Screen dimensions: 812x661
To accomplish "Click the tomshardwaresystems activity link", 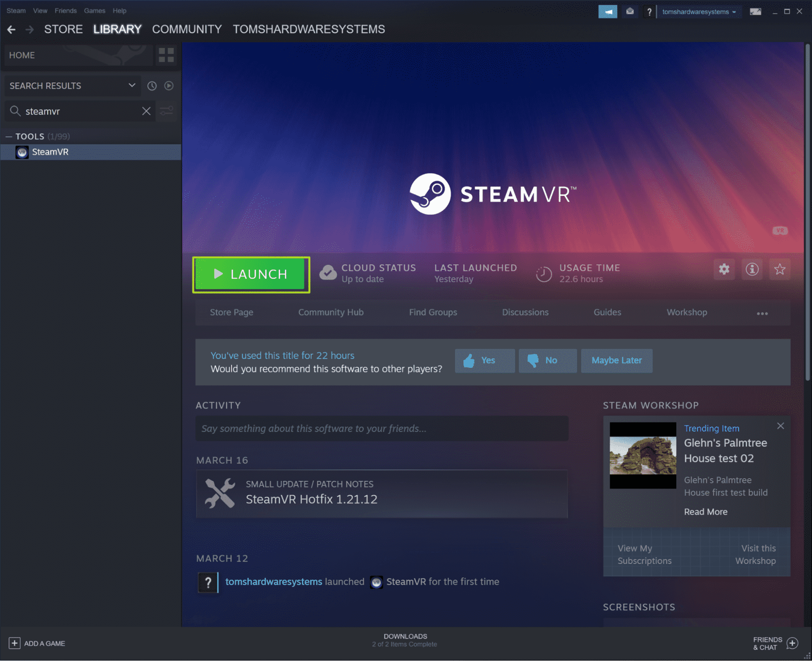I will 274,582.
